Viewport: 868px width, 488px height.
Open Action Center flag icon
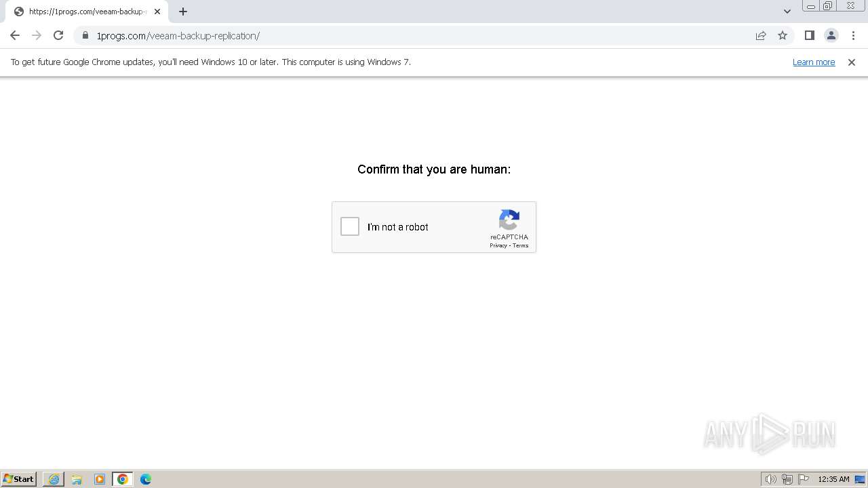(804, 479)
